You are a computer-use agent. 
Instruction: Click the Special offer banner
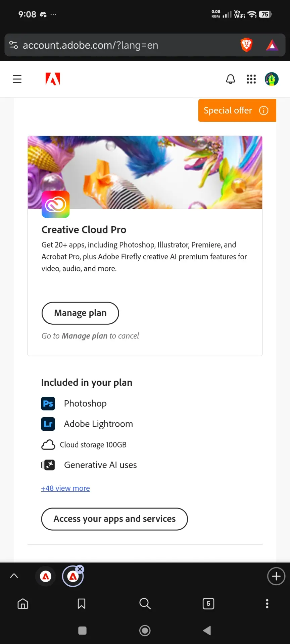tap(237, 110)
